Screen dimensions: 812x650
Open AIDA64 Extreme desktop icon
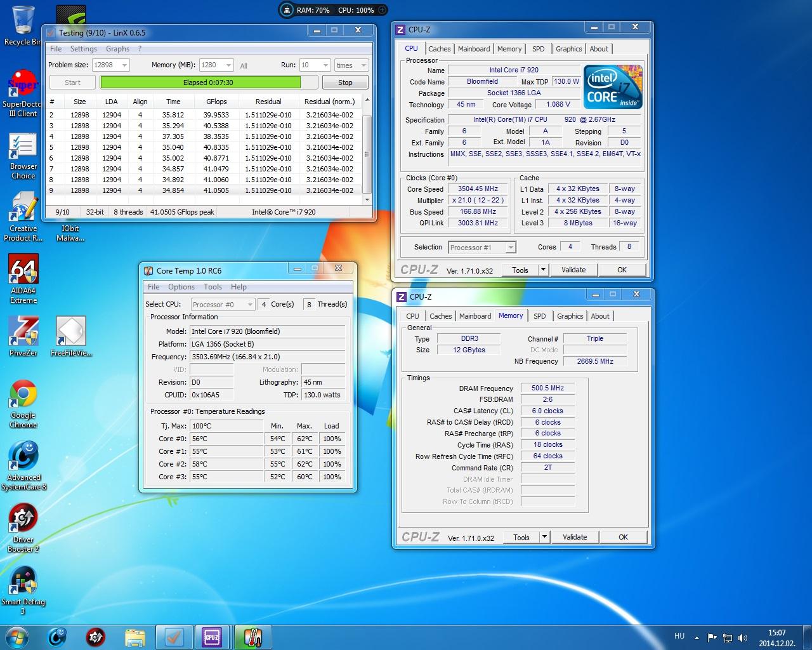pos(23,270)
